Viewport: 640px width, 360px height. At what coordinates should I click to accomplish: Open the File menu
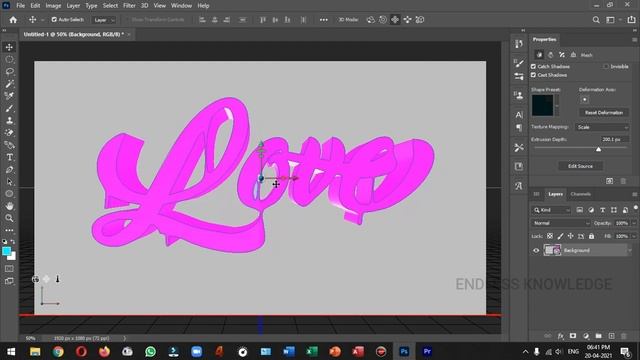(x=20, y=6)
